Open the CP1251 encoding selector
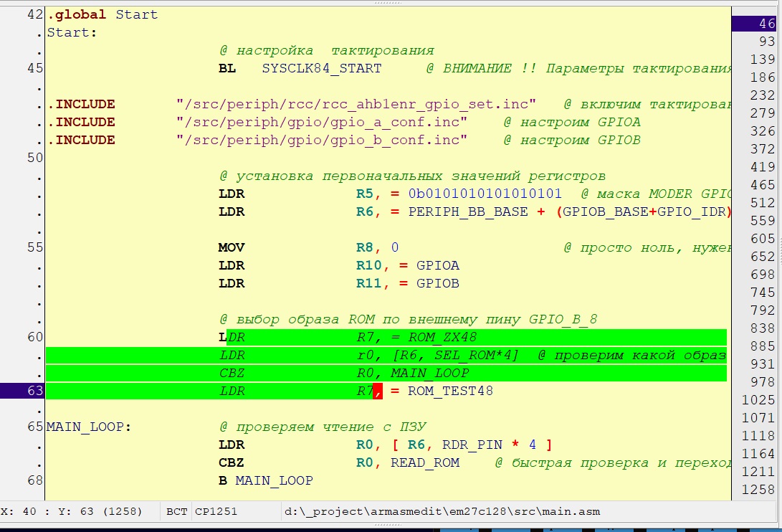This screenshot has width=782, height=532. coord(216,511)
